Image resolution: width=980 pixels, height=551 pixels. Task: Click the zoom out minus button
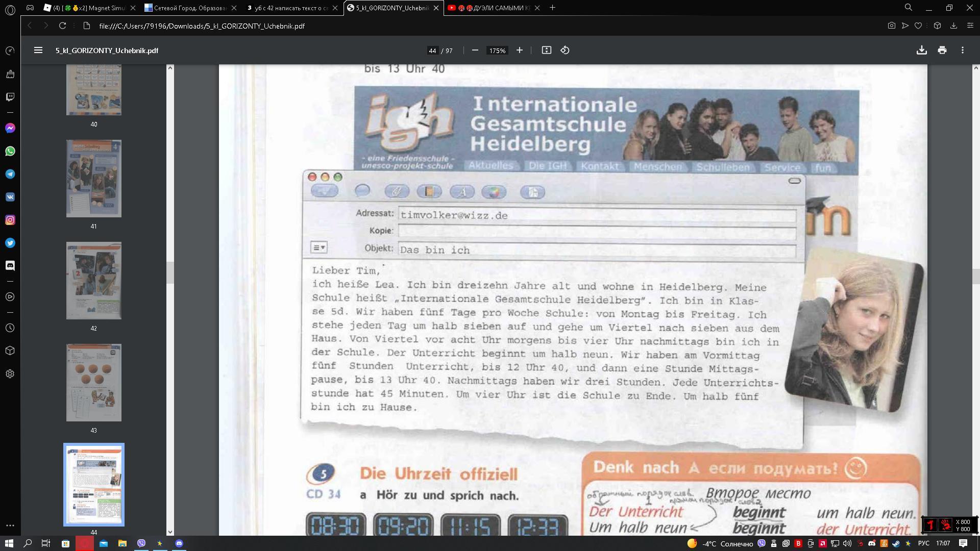(x=475, y=50)
